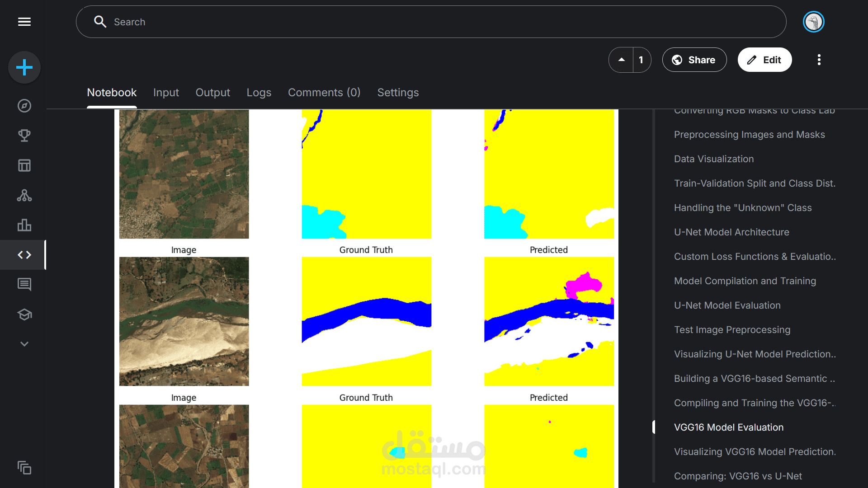Image resolution: width=868 pixels, height=488 pixels.
Task: Switch to the Input tab
Action: pos(166,93)
